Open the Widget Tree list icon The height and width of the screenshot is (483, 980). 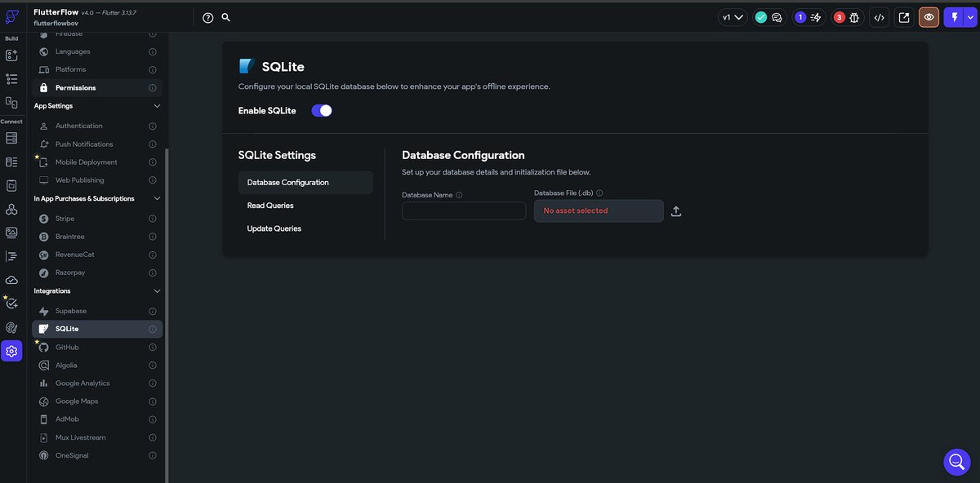11,79
